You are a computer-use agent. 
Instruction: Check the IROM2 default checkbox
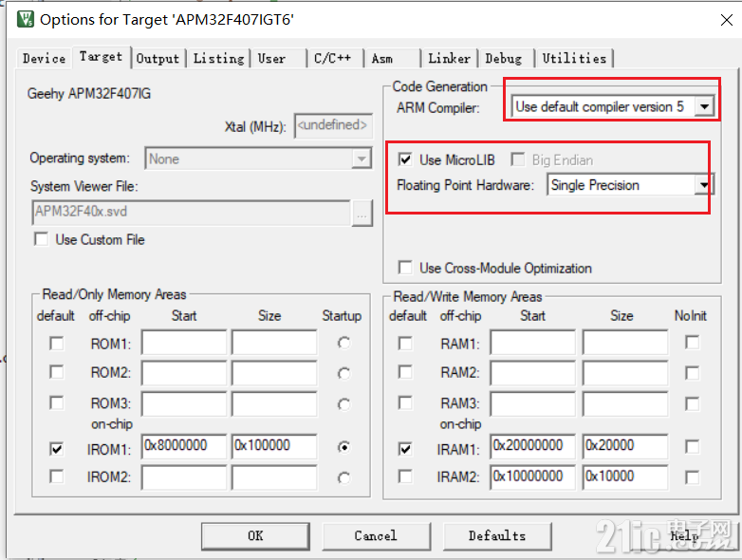pos(56,476)
